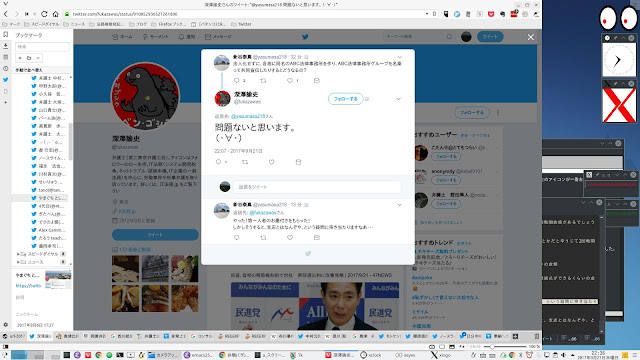Click the large ツイート button on the profile
The width and height of the screenshot is (640, 360).
click(x=155, y=235)
